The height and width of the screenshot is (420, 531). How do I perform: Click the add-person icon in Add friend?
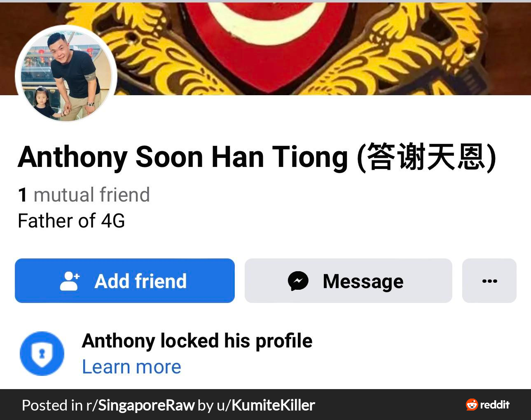pos(70,281)
